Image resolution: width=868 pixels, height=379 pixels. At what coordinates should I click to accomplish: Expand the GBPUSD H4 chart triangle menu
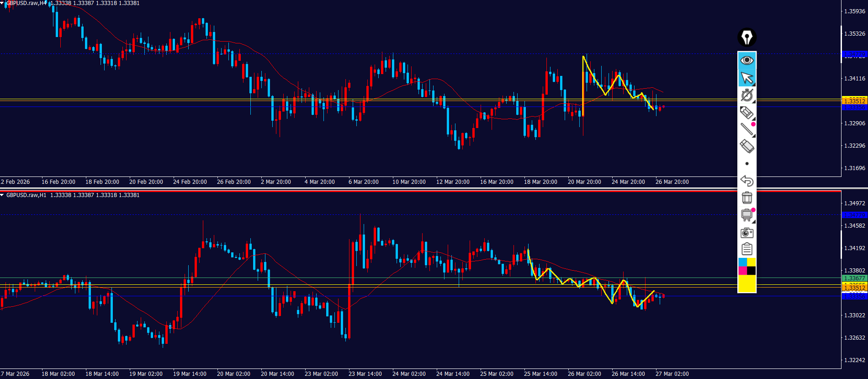pos(2,3)
